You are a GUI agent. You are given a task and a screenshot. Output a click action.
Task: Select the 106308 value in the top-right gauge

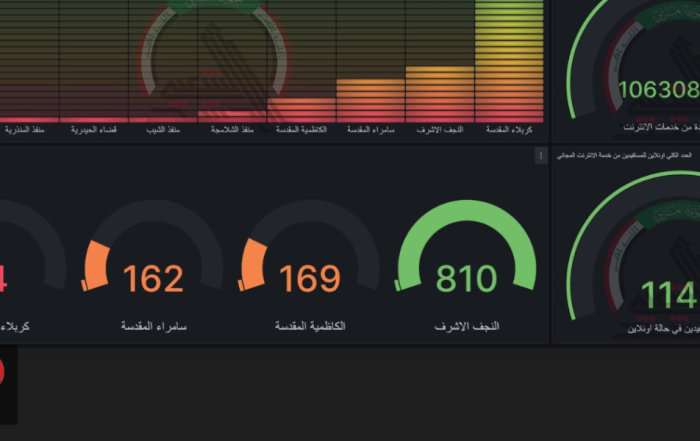click(659, 89)
